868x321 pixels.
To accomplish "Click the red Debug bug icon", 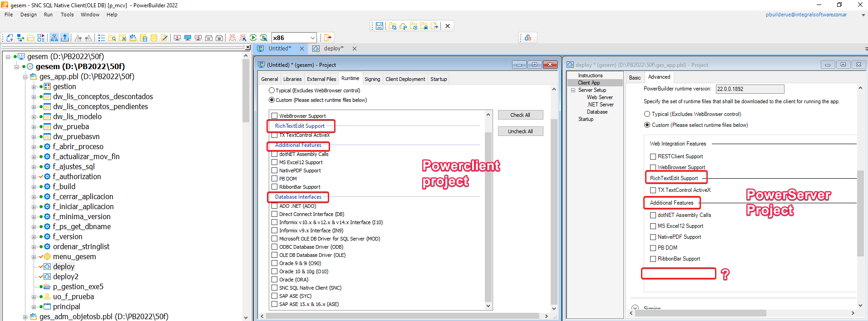I will (x=232, y=38).
